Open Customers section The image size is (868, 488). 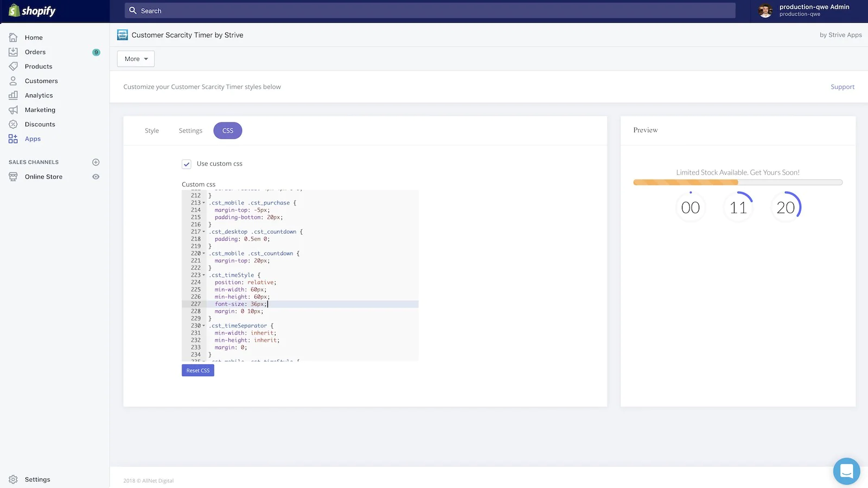[x=41, y=81]
